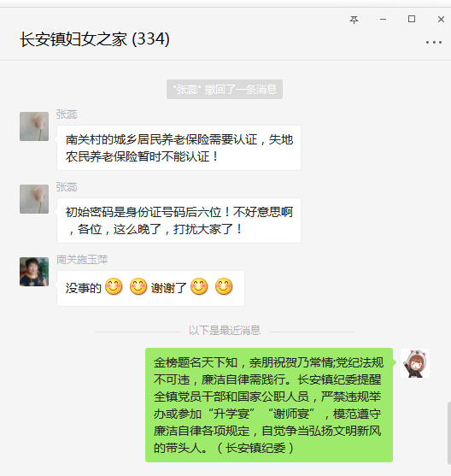451x476 pixels.
Task: Open 南关施玉萍's profile photo
Action: tap(34, 272)
